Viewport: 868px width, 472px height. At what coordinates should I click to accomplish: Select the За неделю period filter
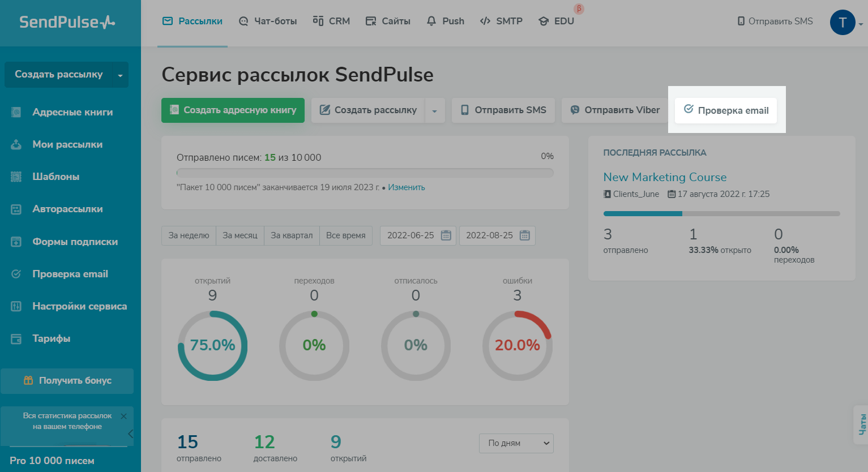click(x=189, y=235)
